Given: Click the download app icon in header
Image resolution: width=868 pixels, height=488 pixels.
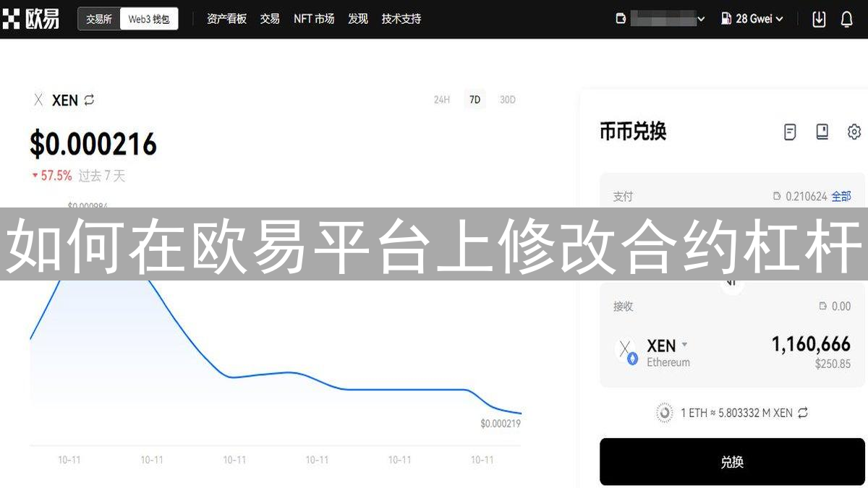Looking at the screenshot, I should [819, 20].
